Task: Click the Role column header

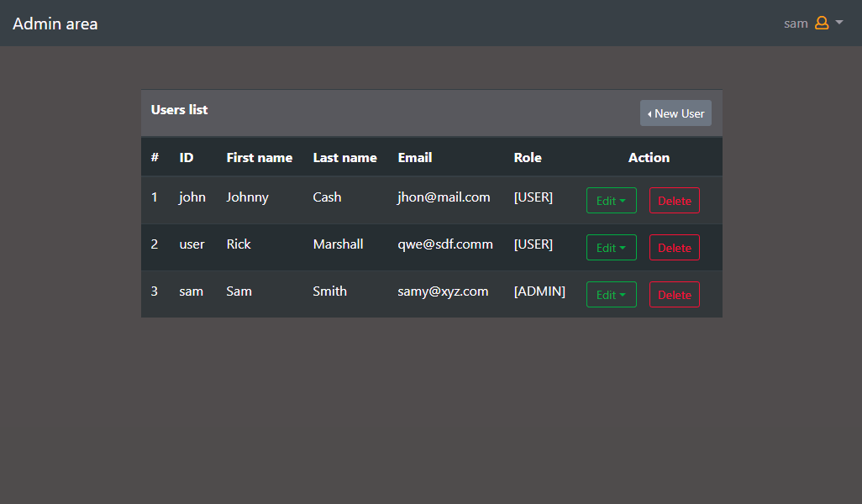Action: tap(528, 158)
